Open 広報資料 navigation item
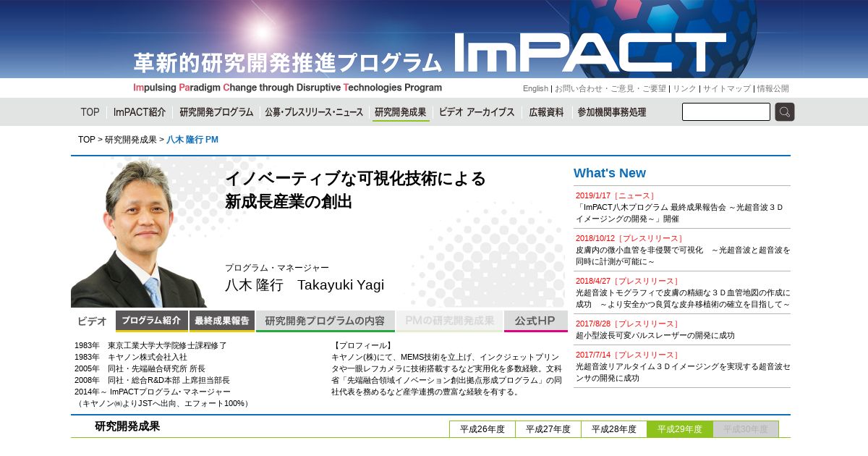868x456 pixels. [x=546, y=112]
